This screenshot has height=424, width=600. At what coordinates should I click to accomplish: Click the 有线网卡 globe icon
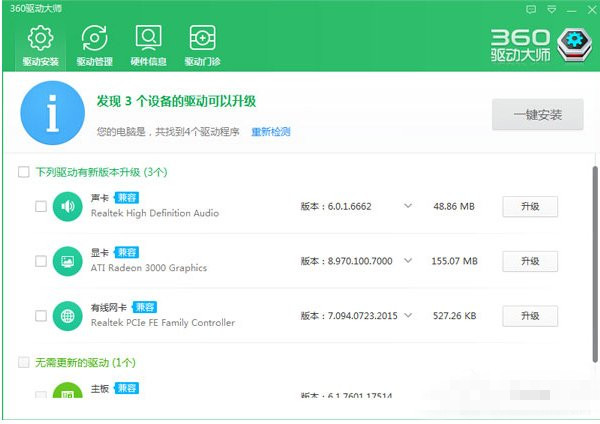(68, 316)
